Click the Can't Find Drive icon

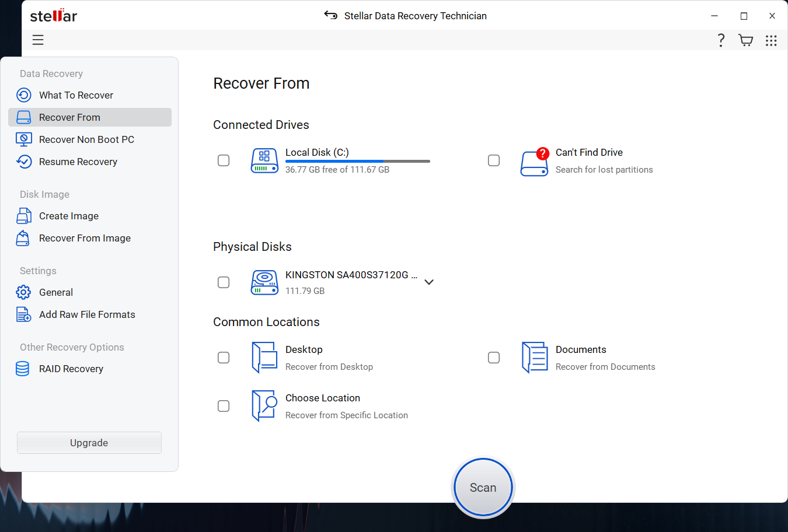click(x=535, y=162)
